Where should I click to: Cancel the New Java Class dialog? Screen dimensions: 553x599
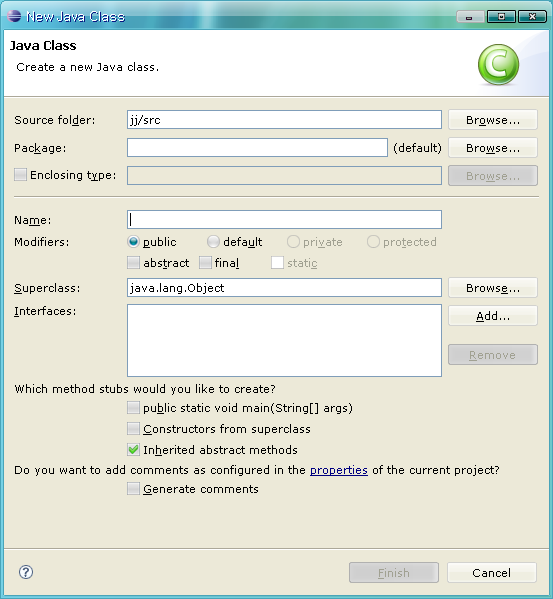(x=492, y=573)
